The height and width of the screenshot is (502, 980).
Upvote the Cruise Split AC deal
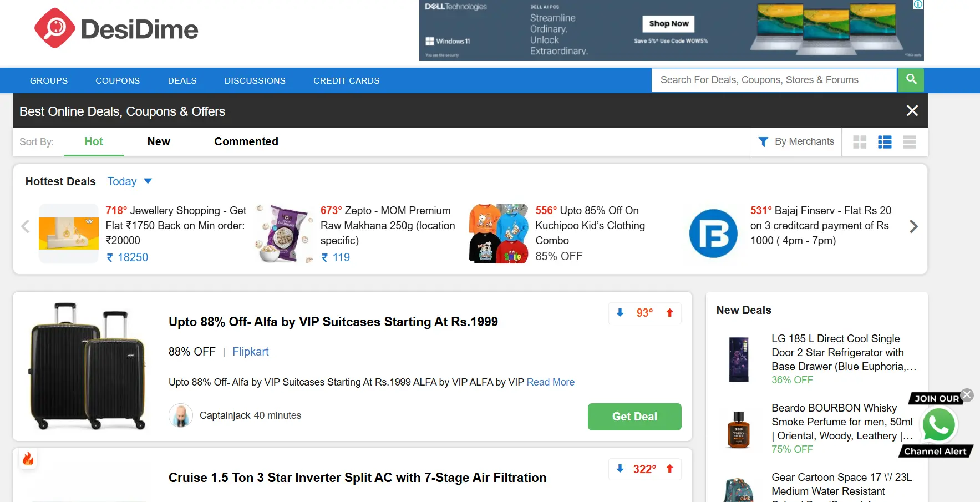tap(670, 469)
